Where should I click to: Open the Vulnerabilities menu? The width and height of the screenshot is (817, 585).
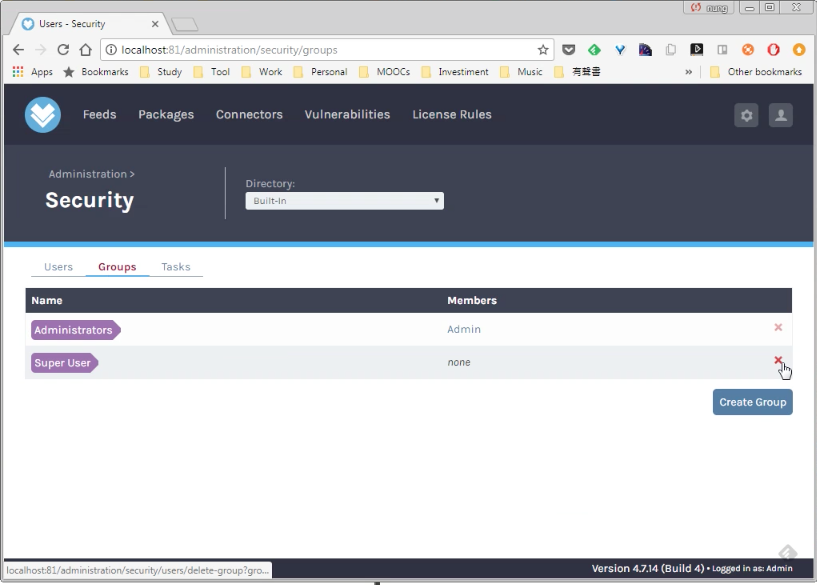click(347, 115)
